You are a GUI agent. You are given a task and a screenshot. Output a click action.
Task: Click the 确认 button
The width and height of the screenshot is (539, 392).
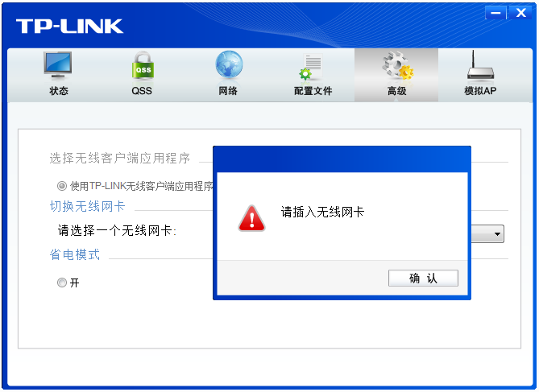[423, 278]
